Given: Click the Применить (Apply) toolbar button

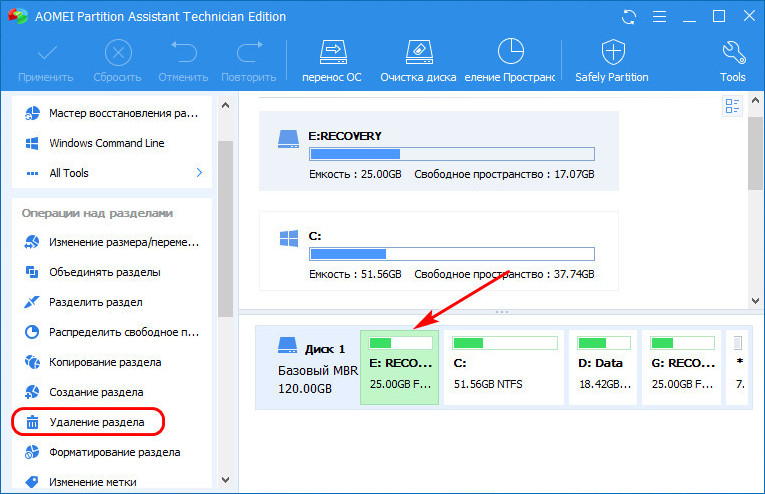Looking at the screenshot, I should tap(45, 61).
